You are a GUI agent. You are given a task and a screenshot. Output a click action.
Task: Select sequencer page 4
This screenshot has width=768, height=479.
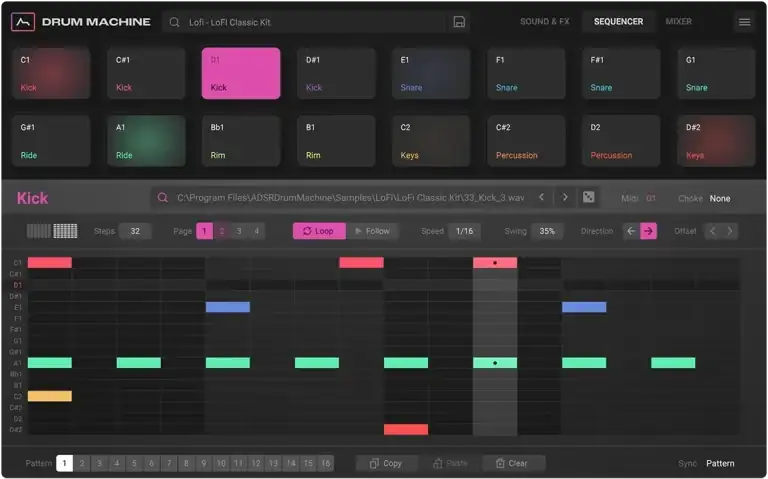tap(256, 231)
